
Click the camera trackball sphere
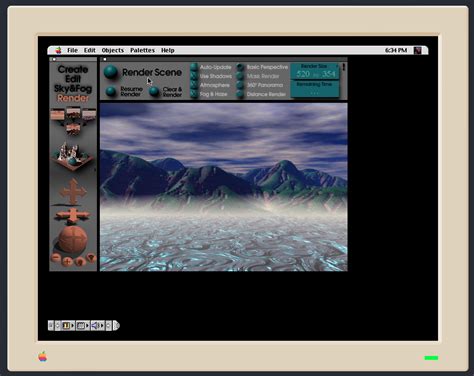point(73,240)
